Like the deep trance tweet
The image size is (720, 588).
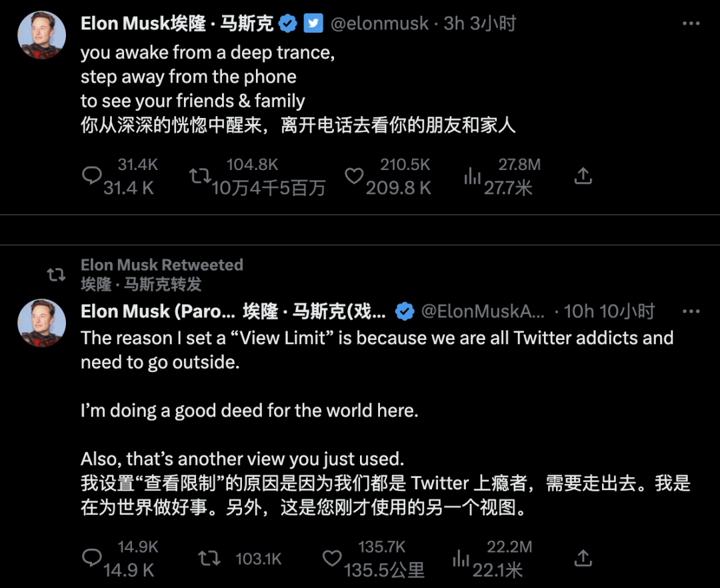coord(354,175)
